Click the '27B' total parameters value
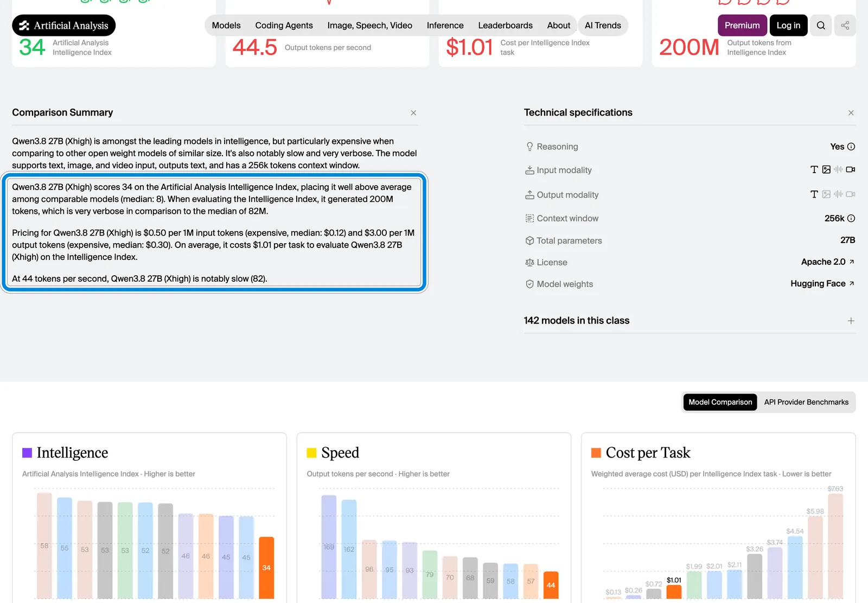Viewport: 868px width, 603px height. pyautogui.click(x=847, y=240)
